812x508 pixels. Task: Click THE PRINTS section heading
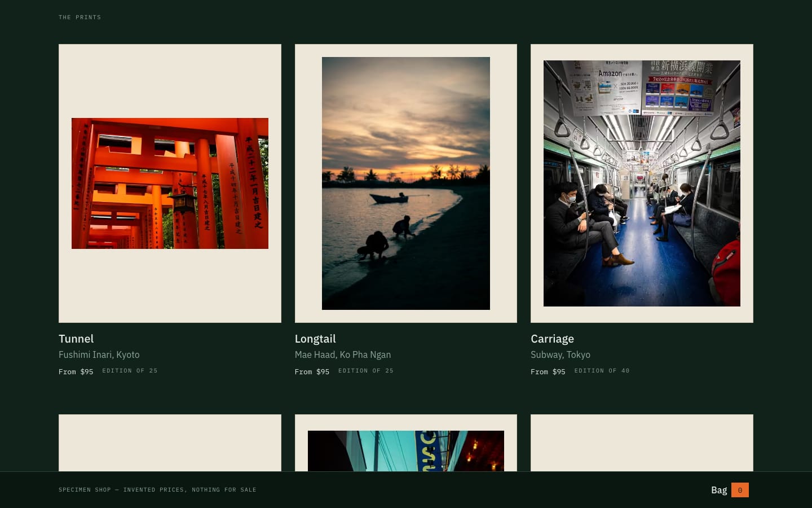coord(80,17)
